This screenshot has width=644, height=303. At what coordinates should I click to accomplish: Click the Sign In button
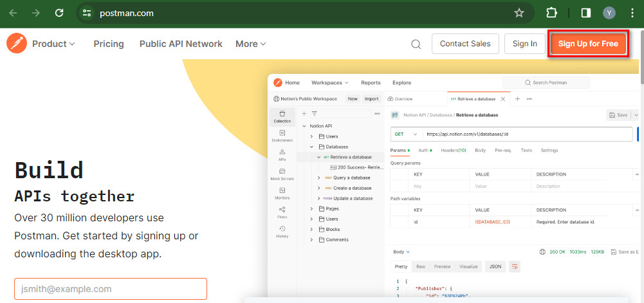coord(525,44)
